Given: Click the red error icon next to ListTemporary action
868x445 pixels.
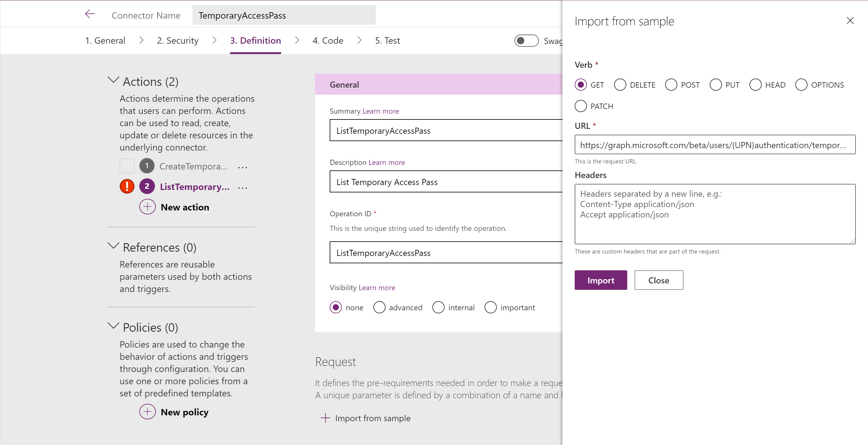Looking at the screenshot, I should click(127, 186).
